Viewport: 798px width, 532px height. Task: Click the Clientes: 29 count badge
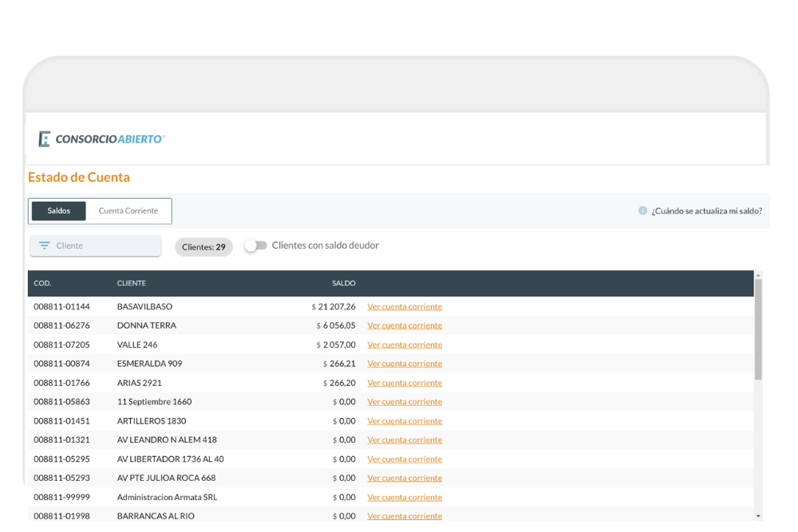203,247
